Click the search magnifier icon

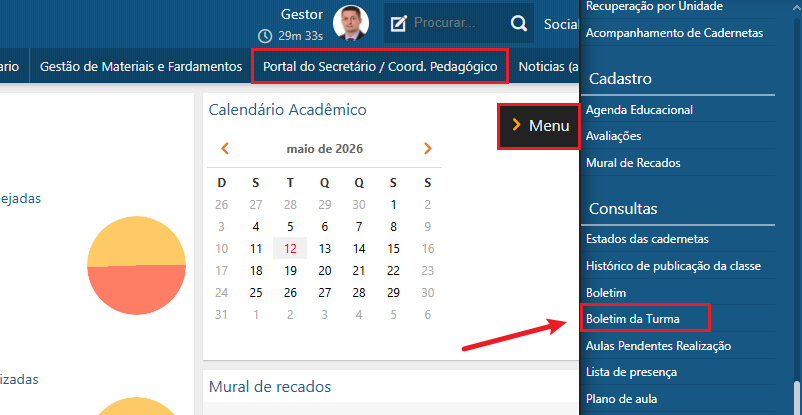click(x=519, y=23)
